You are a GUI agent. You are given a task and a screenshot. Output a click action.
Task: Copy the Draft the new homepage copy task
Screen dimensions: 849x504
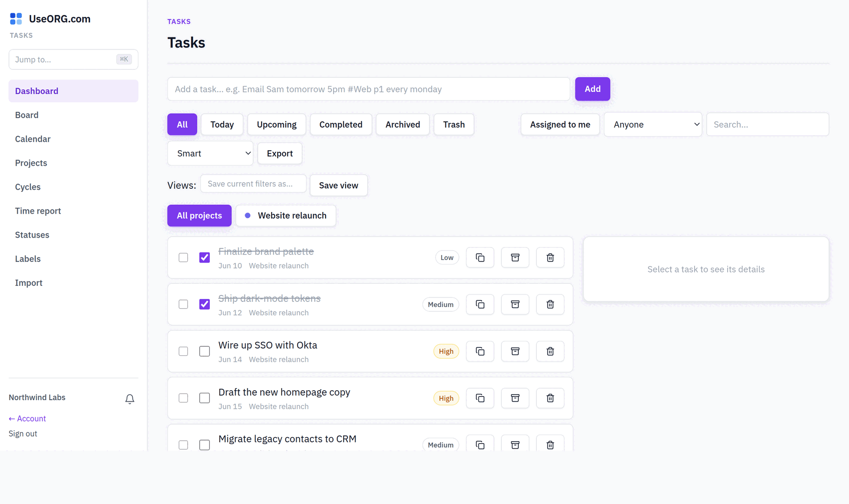pyautogui.click(x=480, y=398)
